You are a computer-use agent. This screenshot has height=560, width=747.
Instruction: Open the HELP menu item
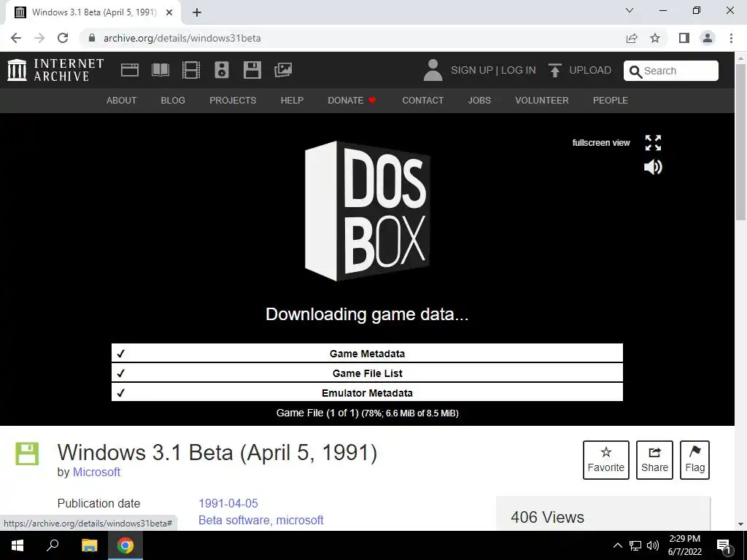(x=292, y=101)
